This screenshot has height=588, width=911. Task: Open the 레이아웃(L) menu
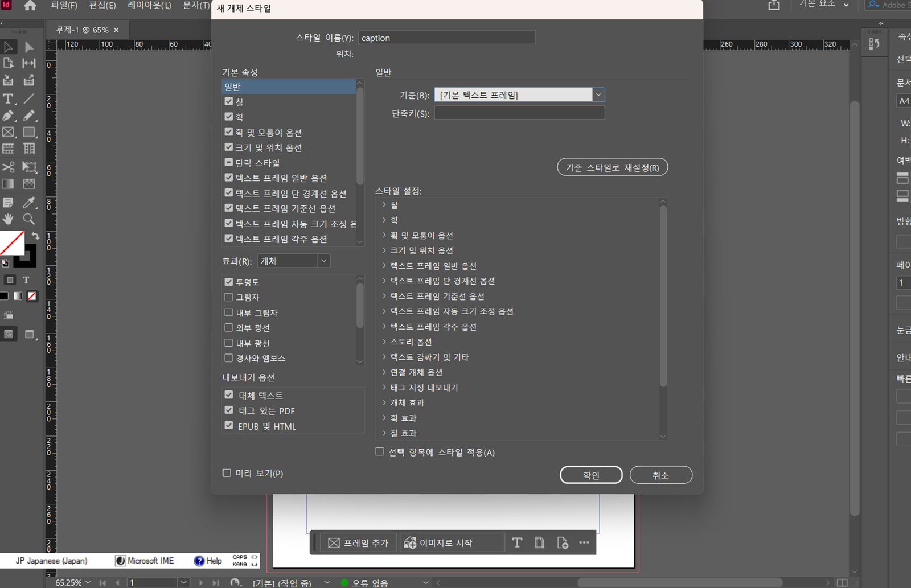149,5
